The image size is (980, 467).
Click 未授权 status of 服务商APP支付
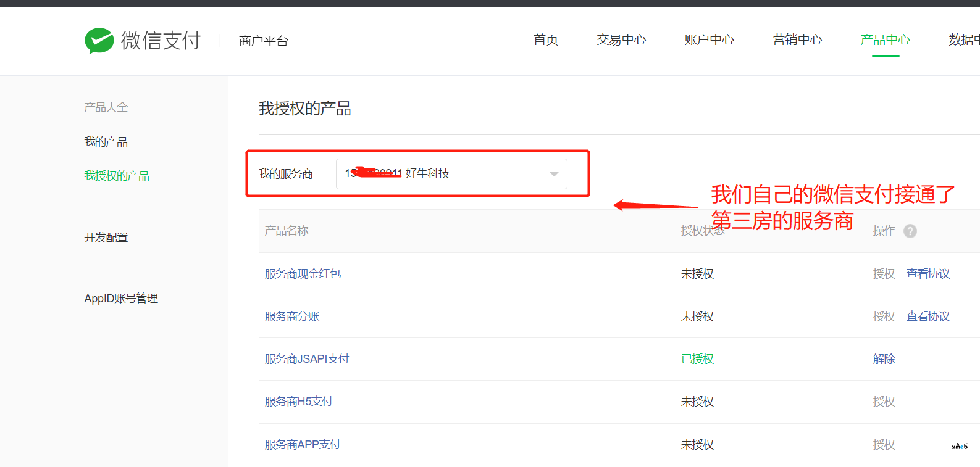pyautogui.click(x=697, y=445)
